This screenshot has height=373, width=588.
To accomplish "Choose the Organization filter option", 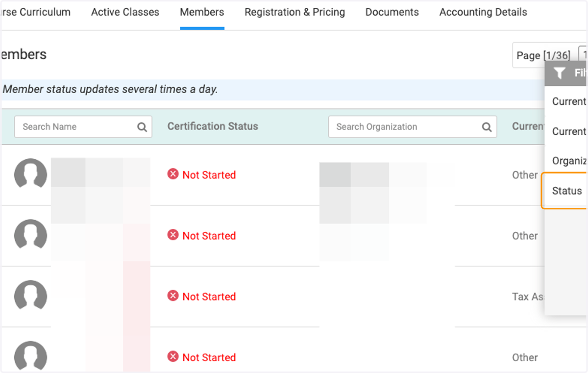I will click(x=569, y=161).
